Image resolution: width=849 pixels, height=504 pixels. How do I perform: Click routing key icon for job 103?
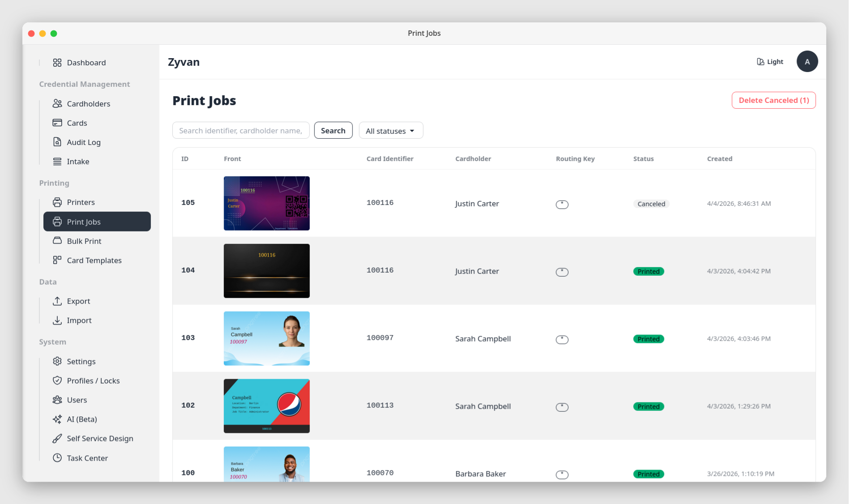coord(562,340)
